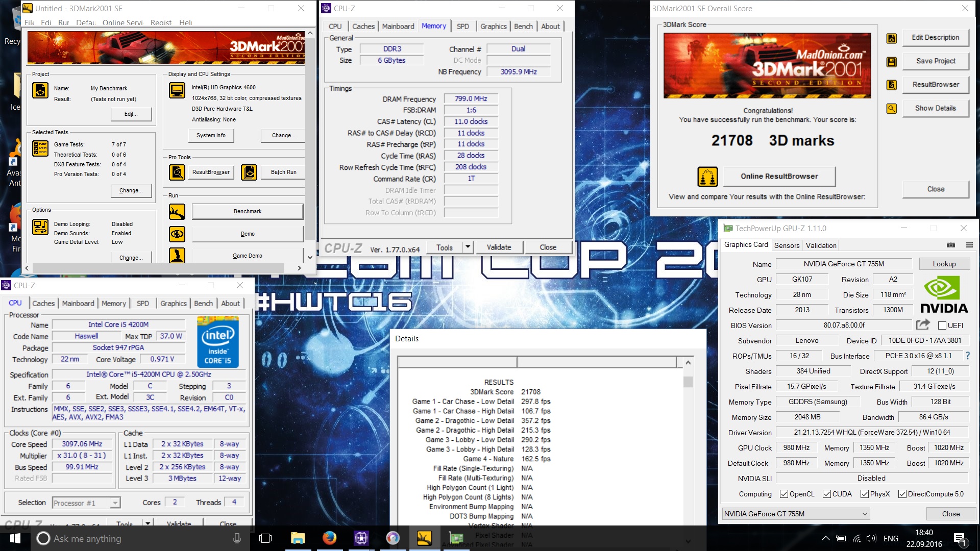This screenshot has height=551, width=980.
Task: Open the Tools dropdown arrow in lower CPU-Z window
Action: pyautogui.click(x=148, y=523)
